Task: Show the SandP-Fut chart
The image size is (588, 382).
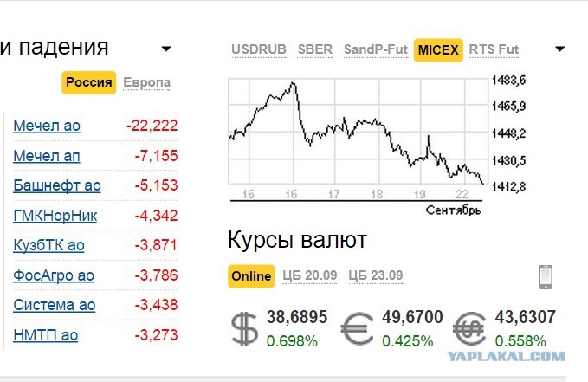Action: coord(375,49)
